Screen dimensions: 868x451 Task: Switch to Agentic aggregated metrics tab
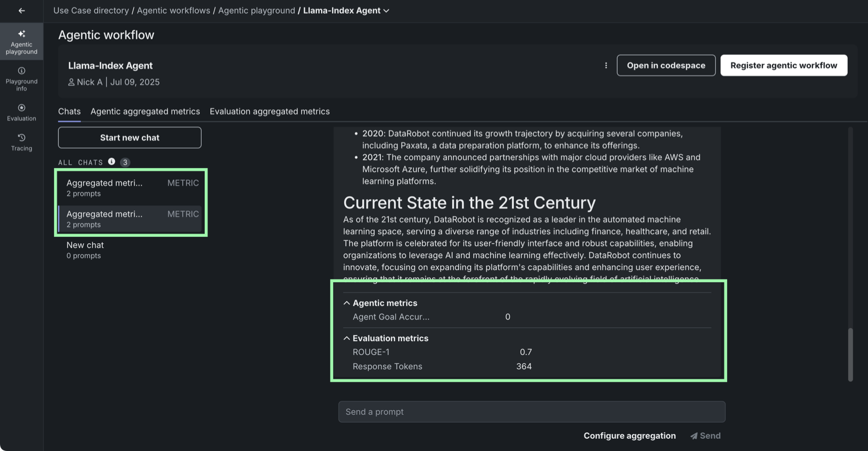point(145,111)
